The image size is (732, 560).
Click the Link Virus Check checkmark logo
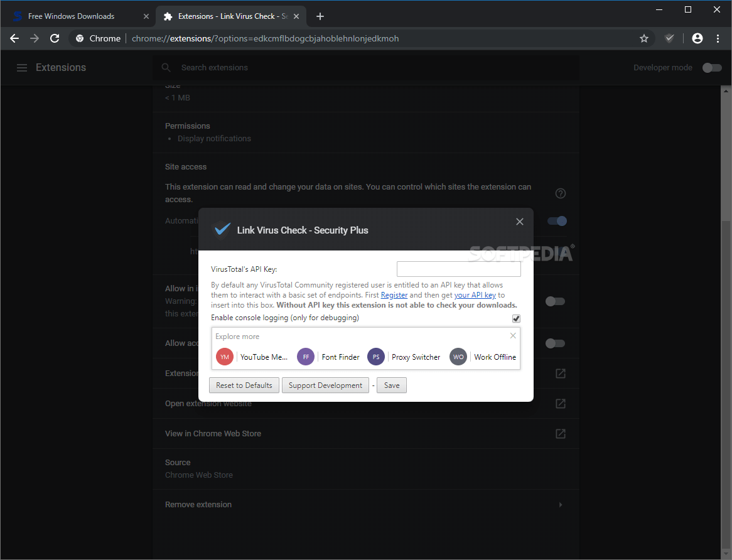(x=221, y=230)
